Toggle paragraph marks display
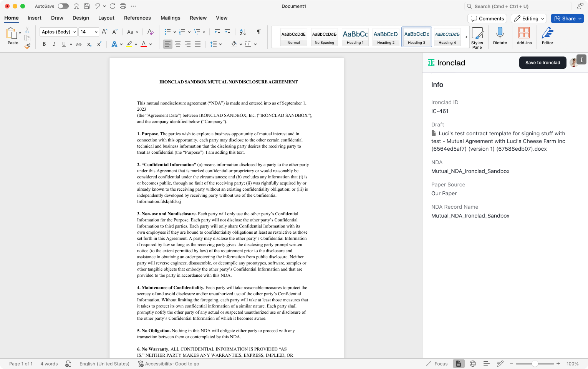The width and height of the screenshot is (588, 369). point(259,32)
